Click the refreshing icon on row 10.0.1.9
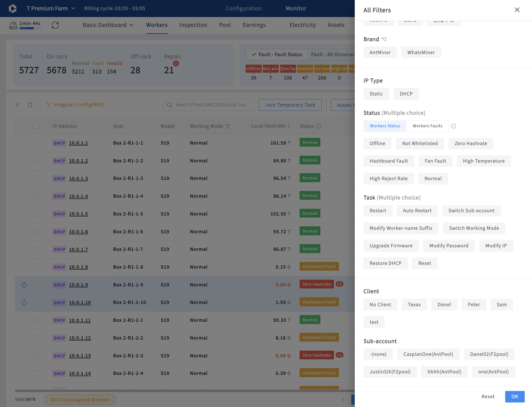Viewport: 532px width, 407px height. click(x=24, y=285)
